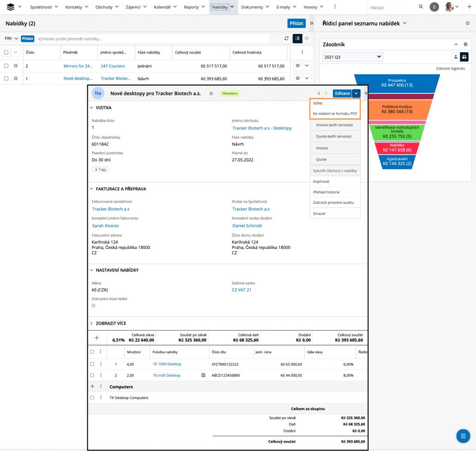Favorite the Řídicí panel dashboard star

click(468, 23)
